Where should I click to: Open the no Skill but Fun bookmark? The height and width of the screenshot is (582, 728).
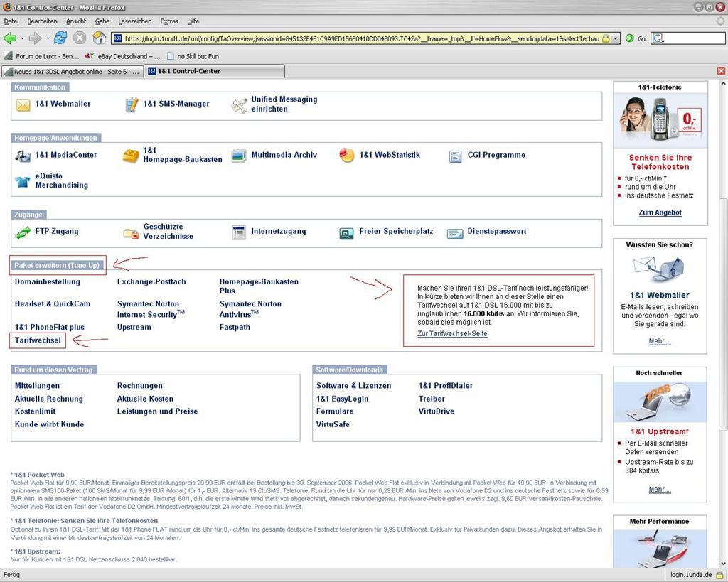click(x=193, y=56)
